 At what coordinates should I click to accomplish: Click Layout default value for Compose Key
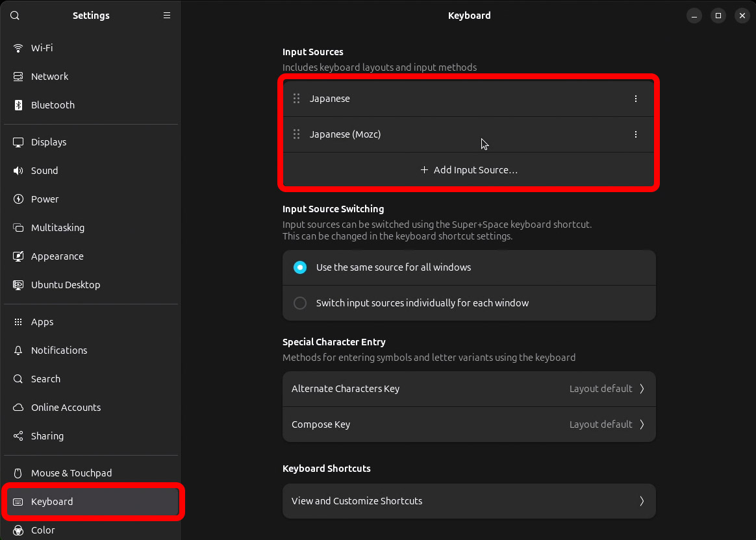(x=601, y=424)
